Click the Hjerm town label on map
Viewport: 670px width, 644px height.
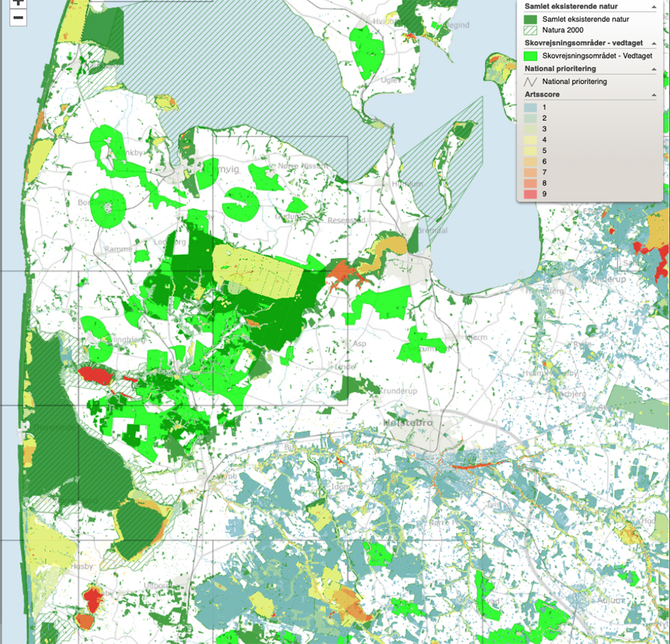point(476,337)
